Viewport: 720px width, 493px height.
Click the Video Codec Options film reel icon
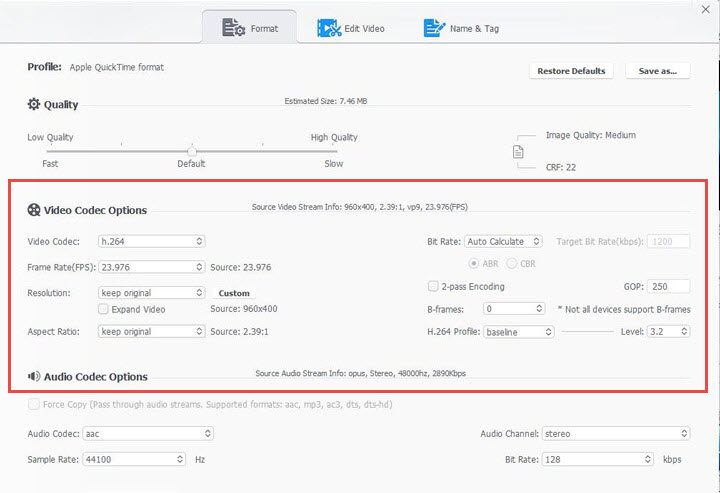(x=34, y=210)
